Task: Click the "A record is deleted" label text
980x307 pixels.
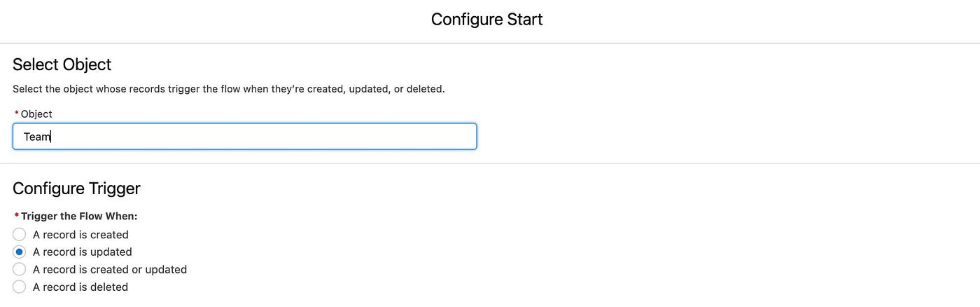Action: pyautogui.click(x=80, y=287)
